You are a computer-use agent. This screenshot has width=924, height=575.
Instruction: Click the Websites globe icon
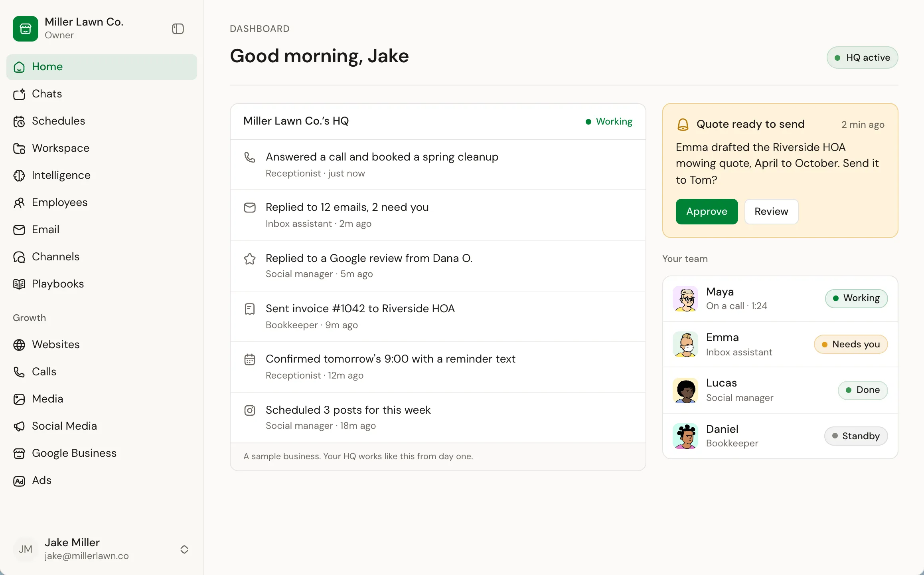point(19,345)
